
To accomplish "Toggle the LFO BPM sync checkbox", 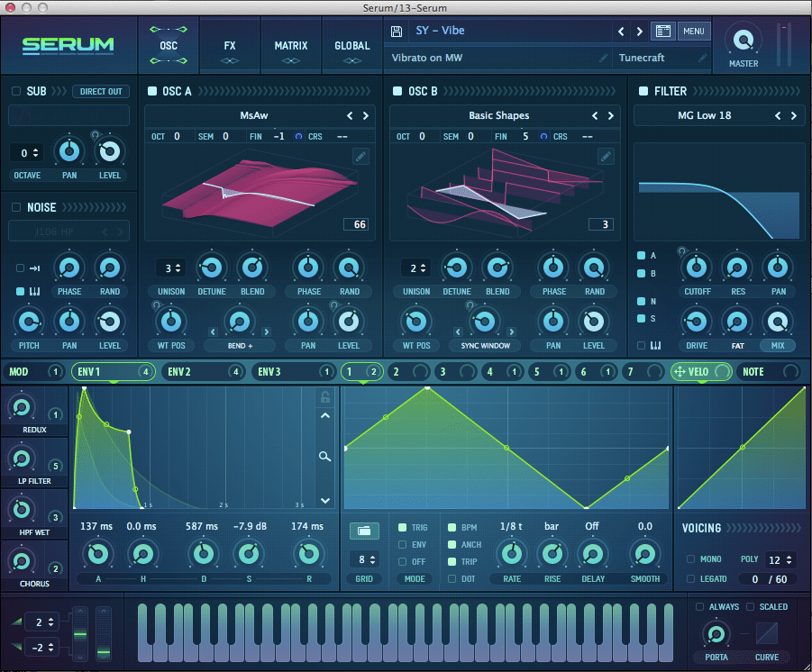I will tap(452, 528).
